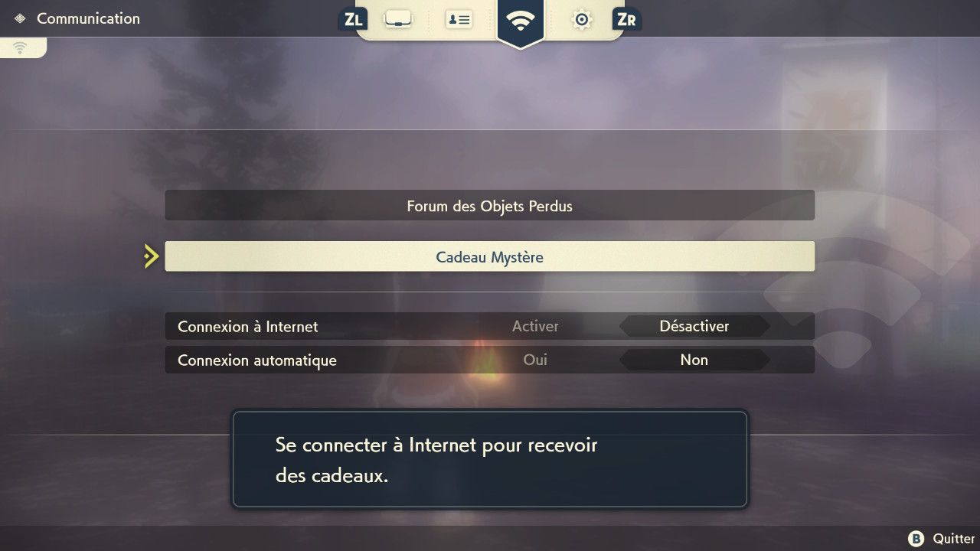
Task: Open the gear settings tab icon
Action: pos(582,20)
